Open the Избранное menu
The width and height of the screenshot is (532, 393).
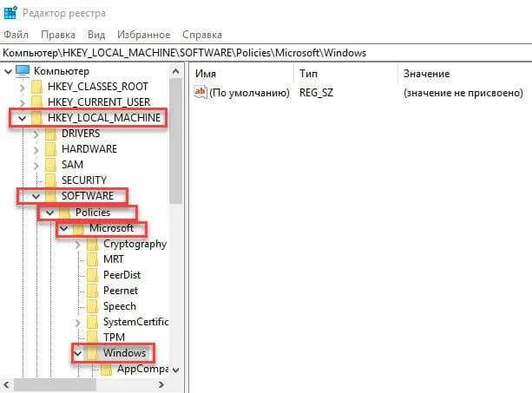(144, 35)
